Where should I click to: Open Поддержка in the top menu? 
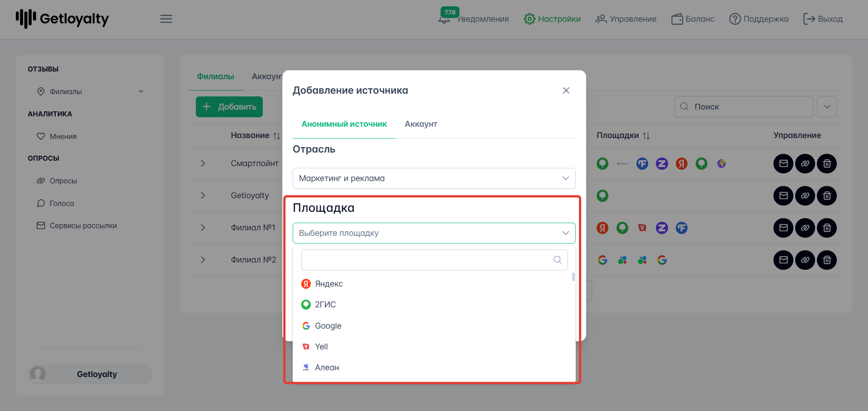[x=759, y=19]
